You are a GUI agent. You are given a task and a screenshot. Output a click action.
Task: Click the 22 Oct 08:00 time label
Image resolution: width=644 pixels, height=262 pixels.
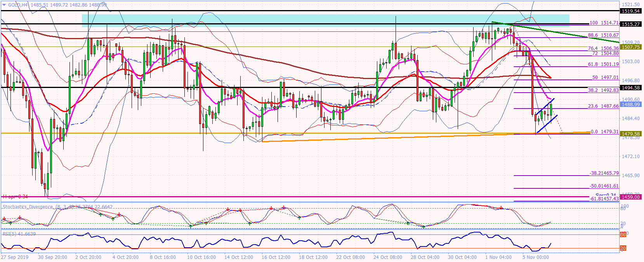(x=351, y=257)
